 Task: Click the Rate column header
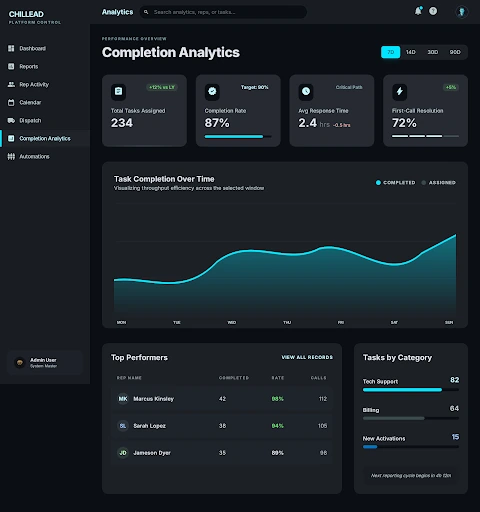[x=278, y=378]
